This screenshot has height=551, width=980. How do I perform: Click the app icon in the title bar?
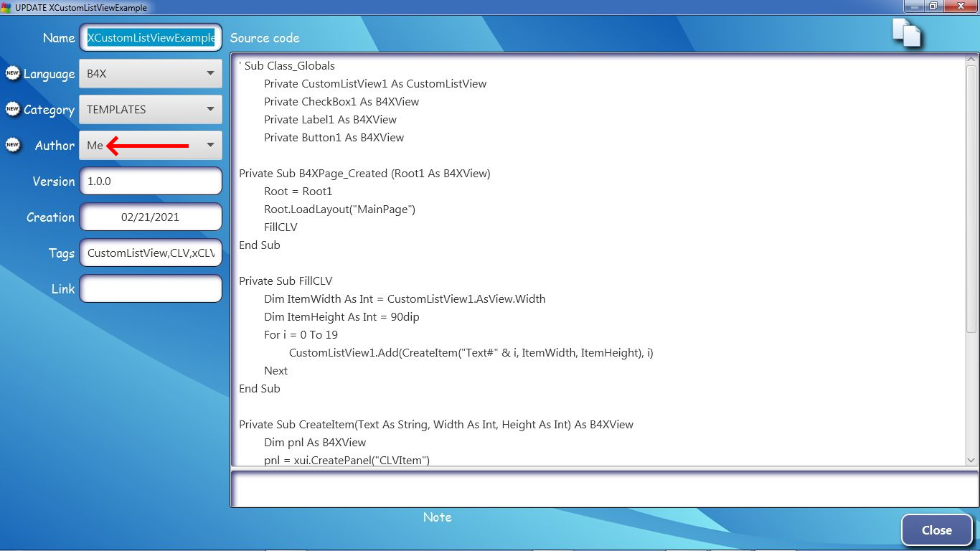click(x=6, y=7)
